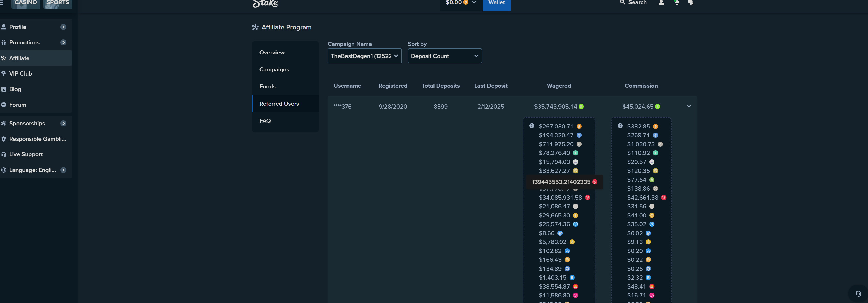Expand the Profile submenu arrow

(x=63, y=27)
